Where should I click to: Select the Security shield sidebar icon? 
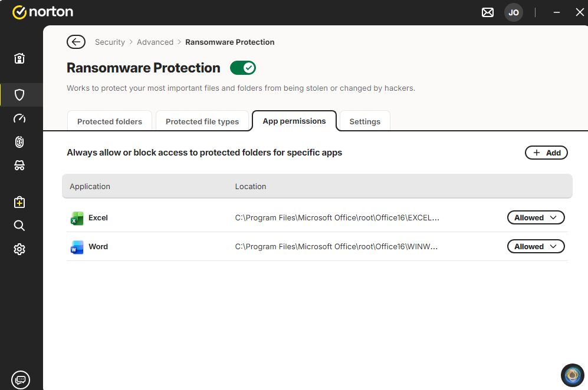click(19, 95)
